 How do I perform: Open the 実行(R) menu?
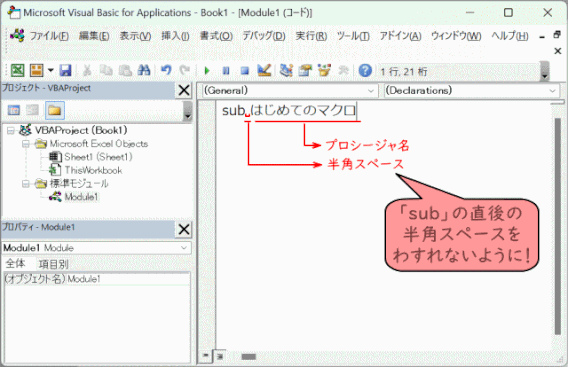pos(311,36)
